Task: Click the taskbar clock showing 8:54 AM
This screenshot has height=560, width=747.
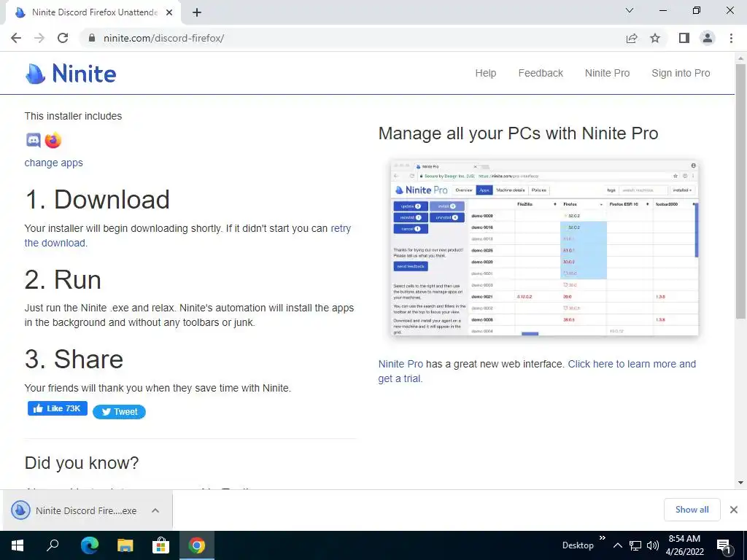Action: tap(684, 545)
